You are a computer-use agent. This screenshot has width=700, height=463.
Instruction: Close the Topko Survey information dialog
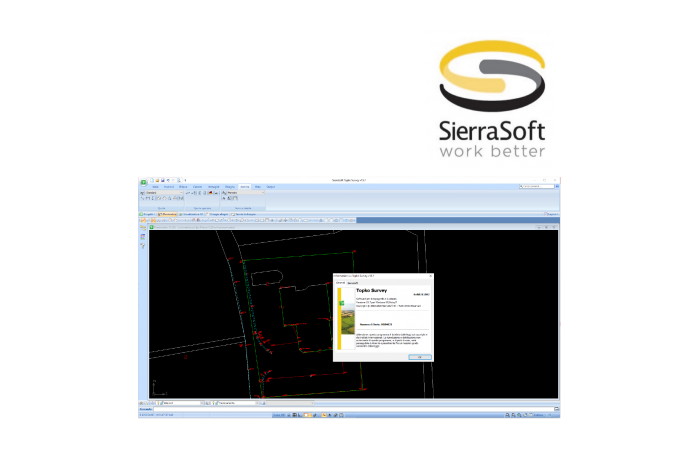pyautogui.click(x=430, y=276)
